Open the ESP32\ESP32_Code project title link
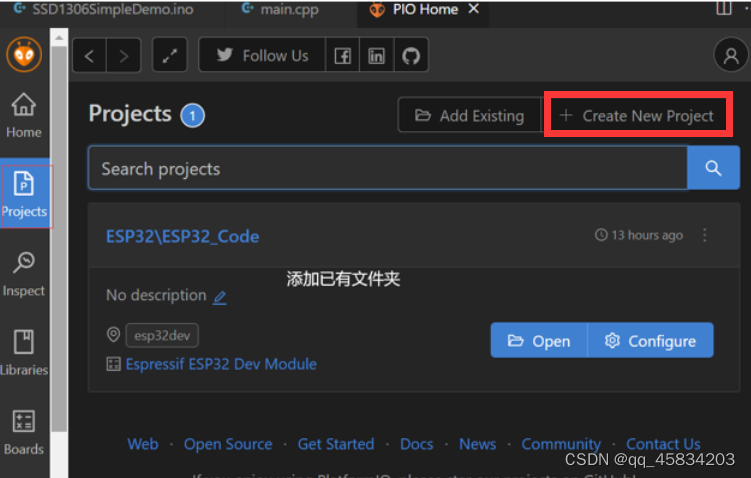This screenshot has width=751, height=478. [x=182, y=237]
